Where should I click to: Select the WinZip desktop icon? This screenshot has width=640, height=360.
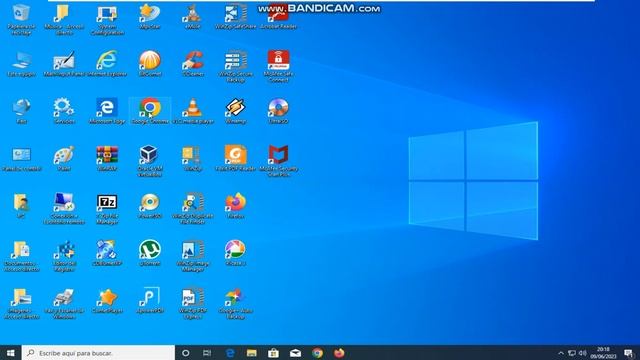point(193,158)
